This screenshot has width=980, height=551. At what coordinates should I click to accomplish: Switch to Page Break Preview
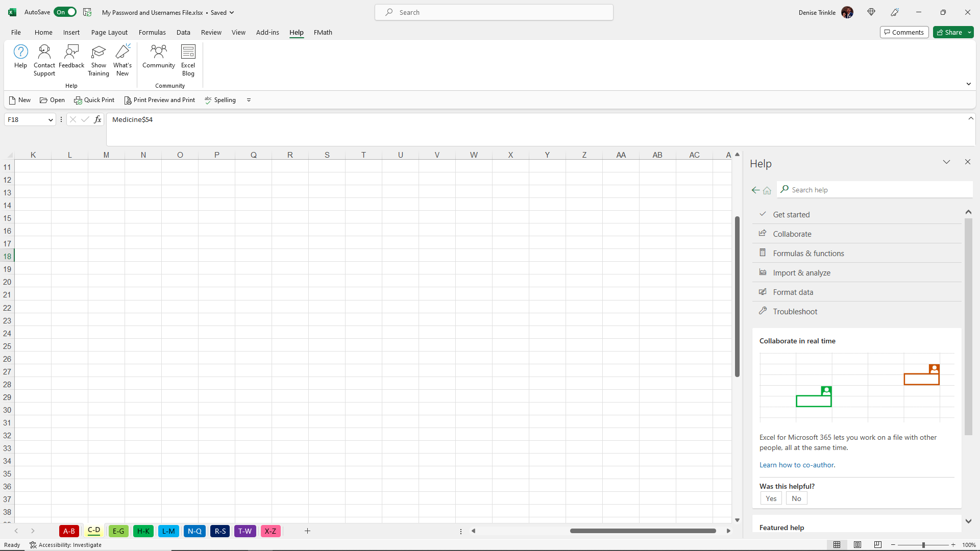878,545
